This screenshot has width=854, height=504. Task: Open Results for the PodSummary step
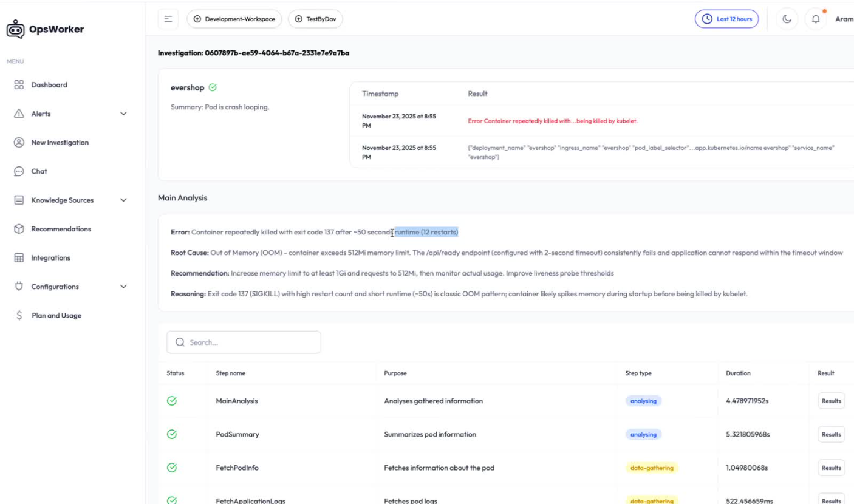tap(831, 434)
